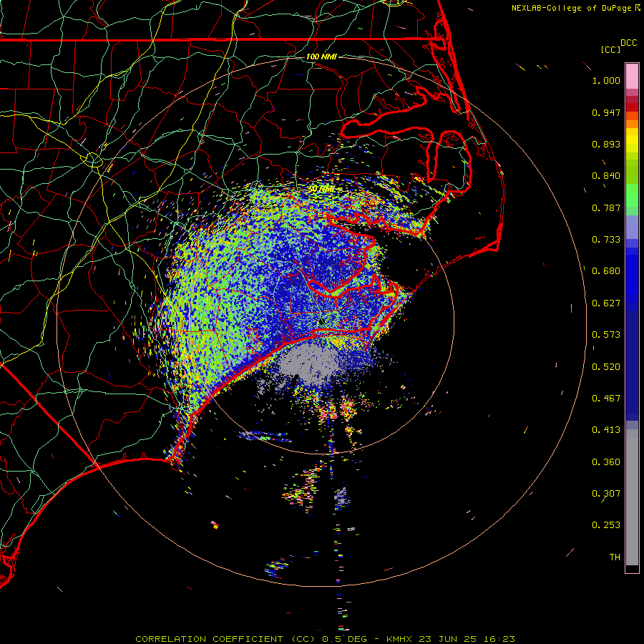Click the 100 NMI range ring label

tap(321, 57)
